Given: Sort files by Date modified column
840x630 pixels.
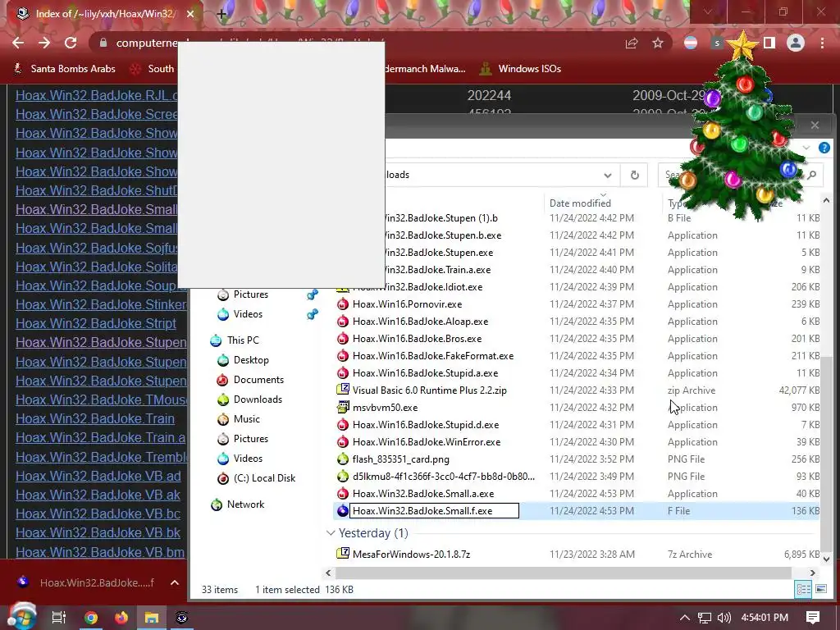Looking at the screenshot, I should [580, 203].
